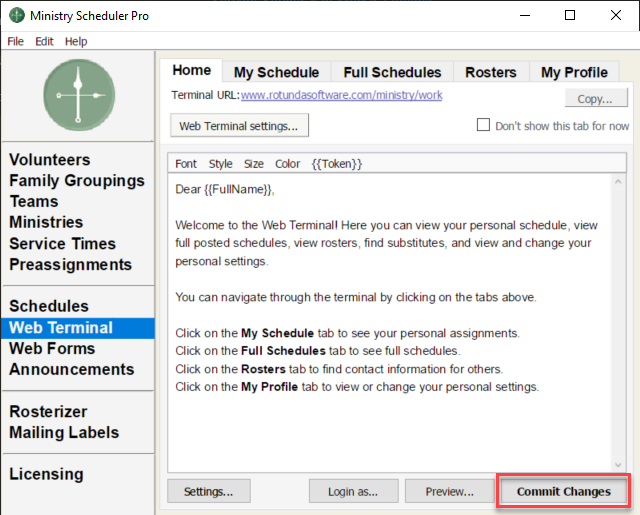This screenshot has height=515, width=640.
Task: Select the Home tab
Action: pyautogui.click(x=191, y=70)
